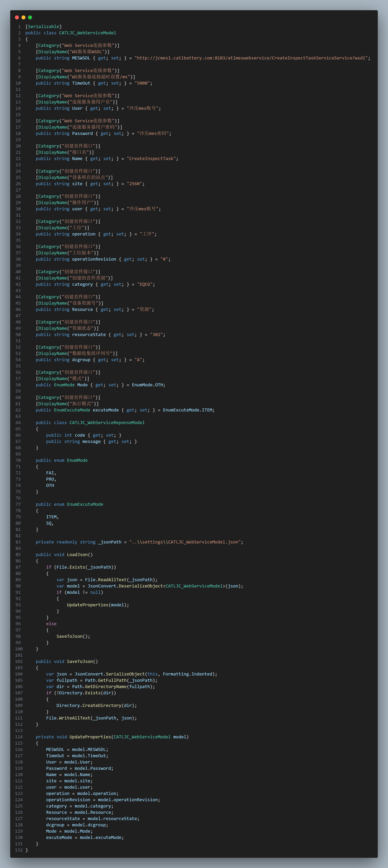Select the jcmes1.catlbattery.com WSDL URL string
The width and height of the screenshot is (388, 868).
251,58
